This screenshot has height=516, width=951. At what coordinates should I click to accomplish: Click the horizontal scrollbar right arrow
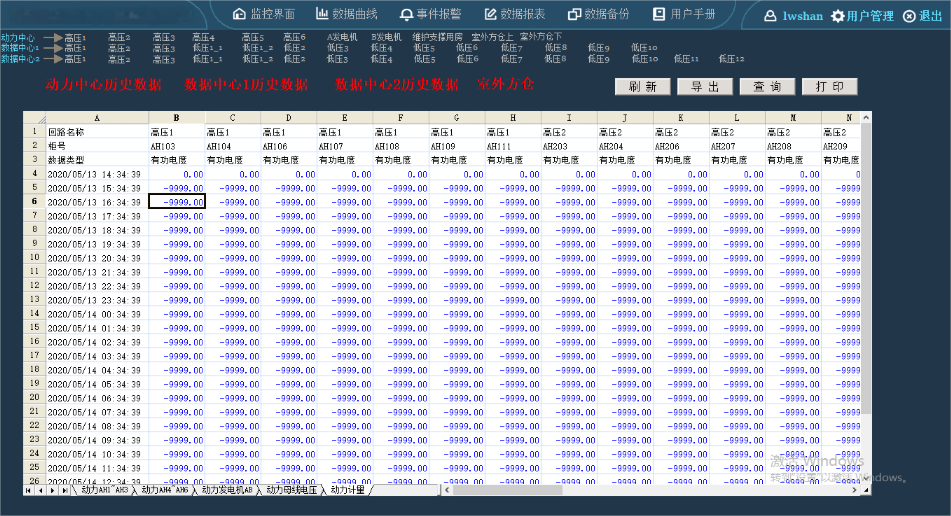point(855,490)
